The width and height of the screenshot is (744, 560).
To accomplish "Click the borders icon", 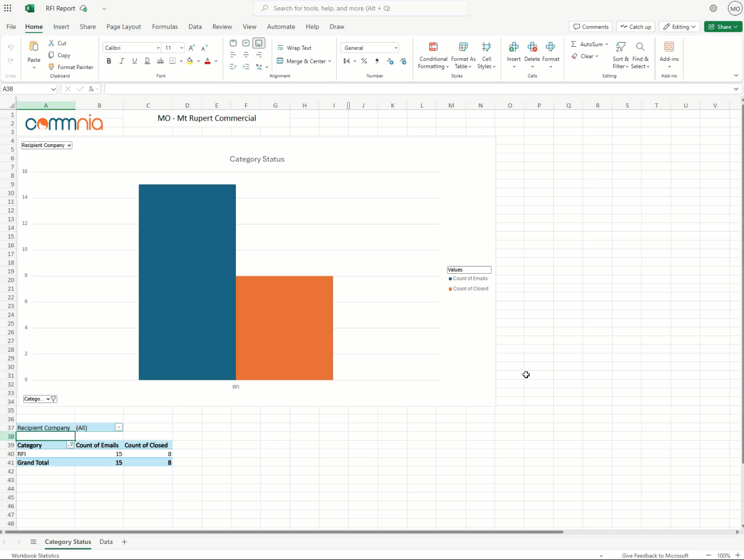I will click(x=173, y=61).
